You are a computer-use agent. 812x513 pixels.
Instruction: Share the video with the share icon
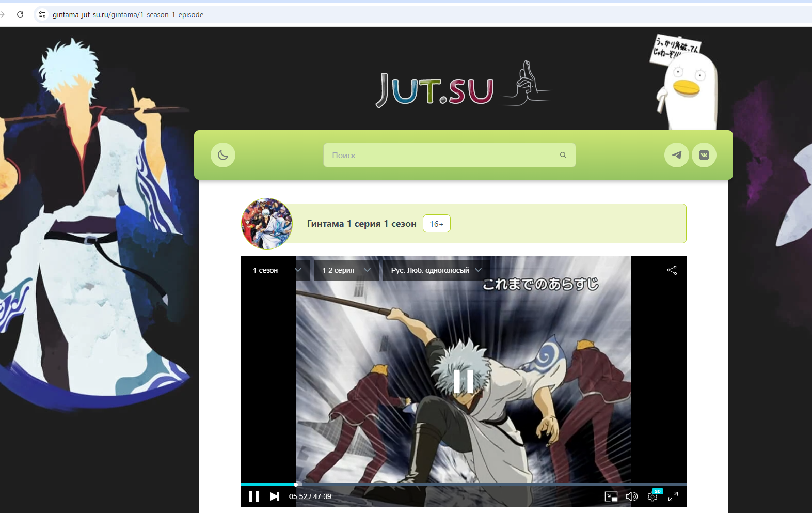coord(672,270)
